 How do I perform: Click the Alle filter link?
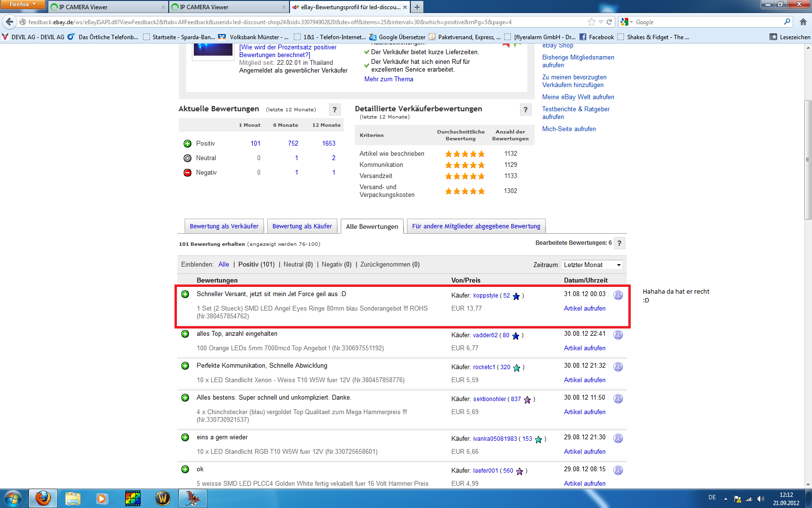pyautogui.click(x=224, y=265)
